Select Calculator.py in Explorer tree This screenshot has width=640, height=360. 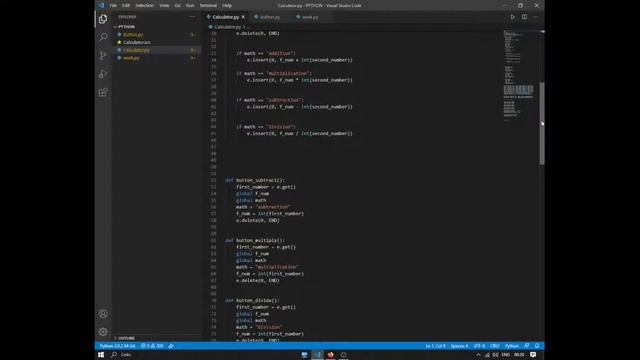click(x=158, y=50)
